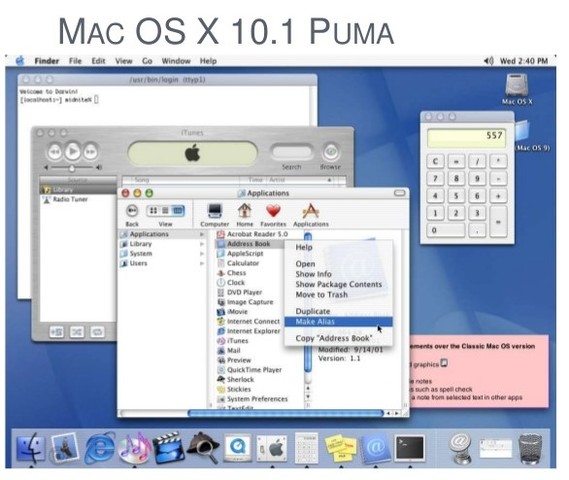Switch Finder to icon view
The width and height of the screenshot is (569, 480).
[153, 210]
